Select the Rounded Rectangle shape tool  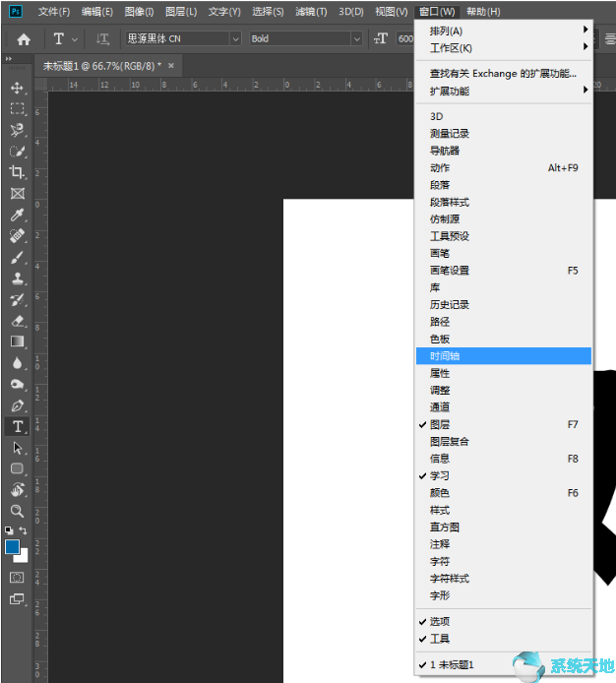pos(17,468)
